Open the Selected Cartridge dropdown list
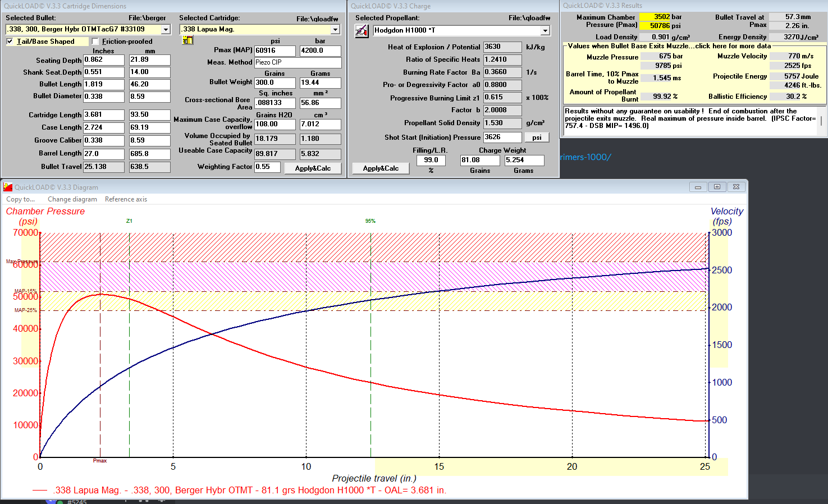828x504 pixels. pos(335,29)
